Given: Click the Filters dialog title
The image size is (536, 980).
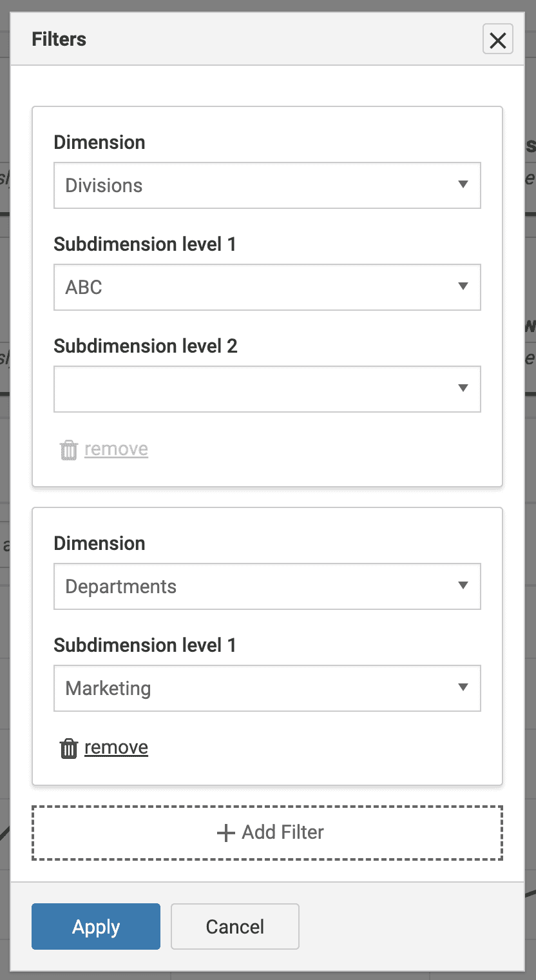Looking at the screenshot, I should click(58, 39).
